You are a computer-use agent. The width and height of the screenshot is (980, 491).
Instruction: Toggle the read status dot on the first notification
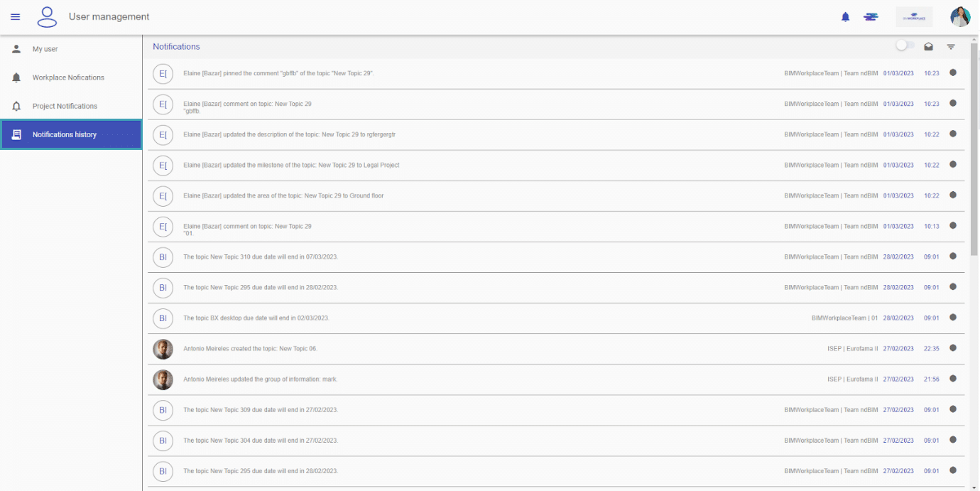click(x=953, y=72)
